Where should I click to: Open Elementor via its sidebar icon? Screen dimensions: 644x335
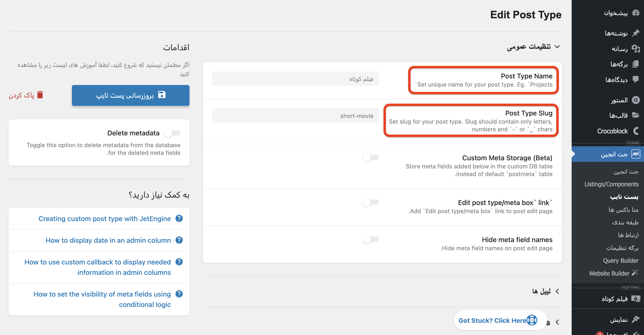click(x=635, y=100)
